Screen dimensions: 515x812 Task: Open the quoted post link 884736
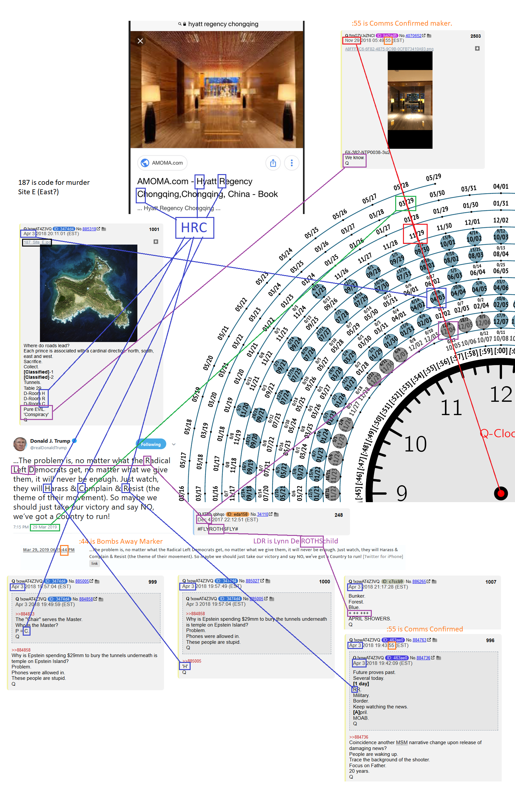[423, 658]
